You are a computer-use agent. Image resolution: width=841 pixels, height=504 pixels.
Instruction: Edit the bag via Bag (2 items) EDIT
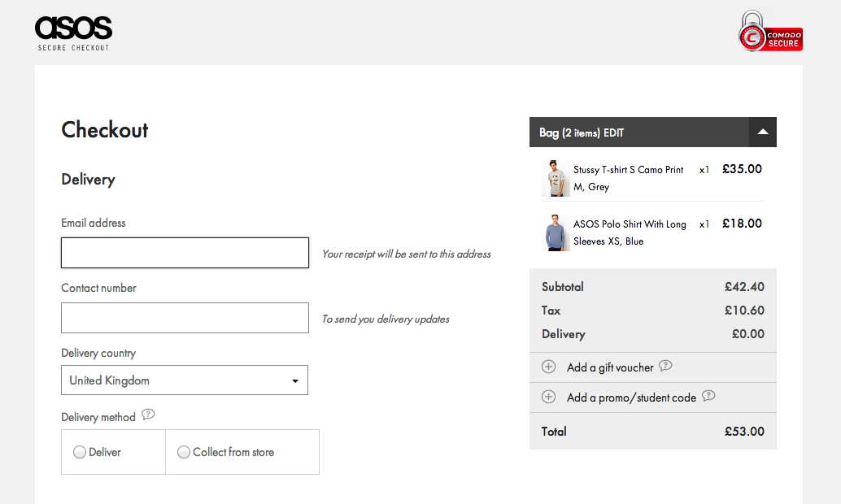pos(582,133)
